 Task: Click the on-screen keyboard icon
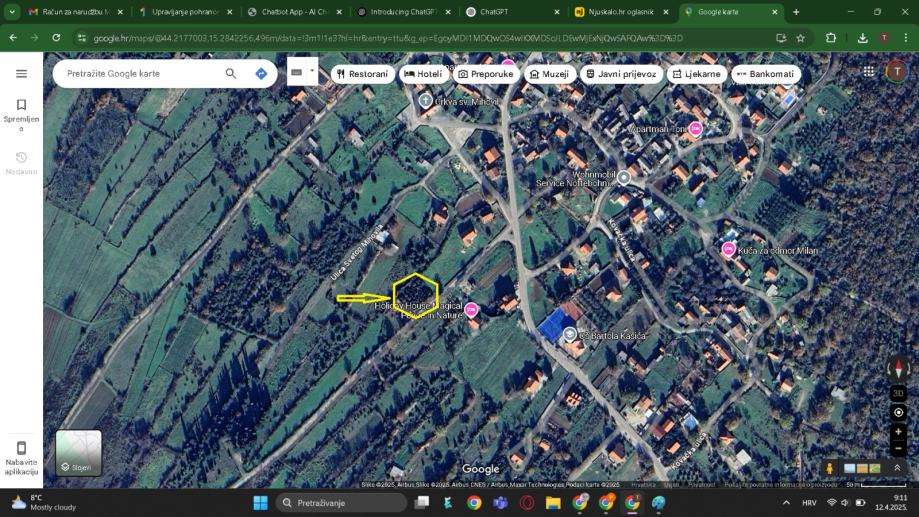297,72
